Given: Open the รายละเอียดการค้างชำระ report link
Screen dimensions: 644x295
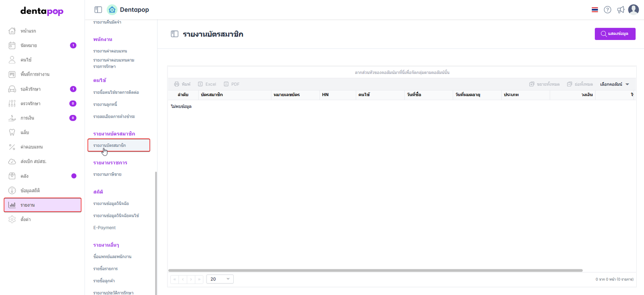Looking at the screenshot, I should point(114,116).
